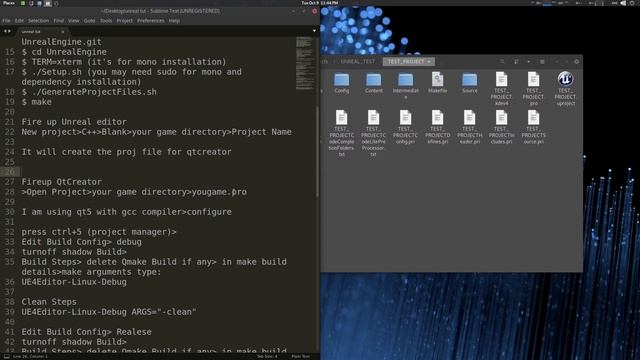Click the Tab Size status bar entry

pyautogui.click(x=267, y=356)
